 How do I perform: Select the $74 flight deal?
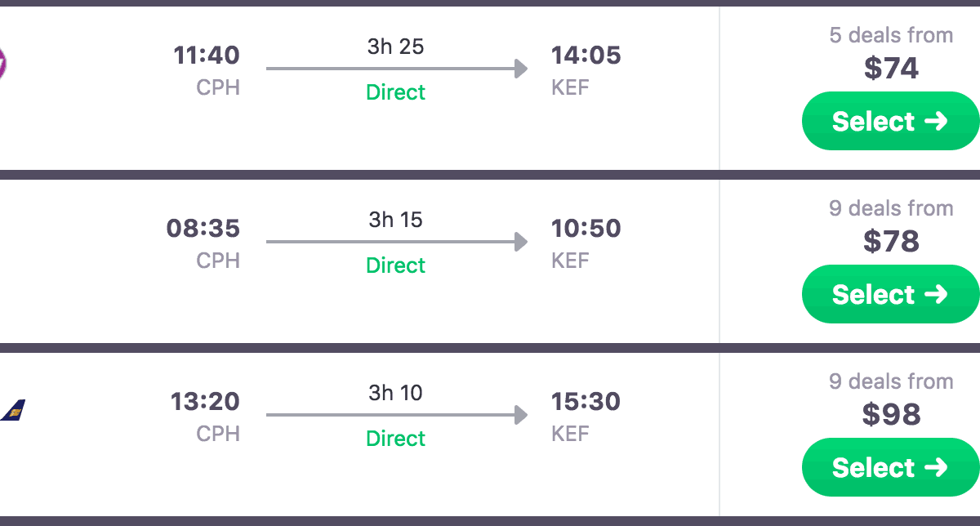(890, 121)
